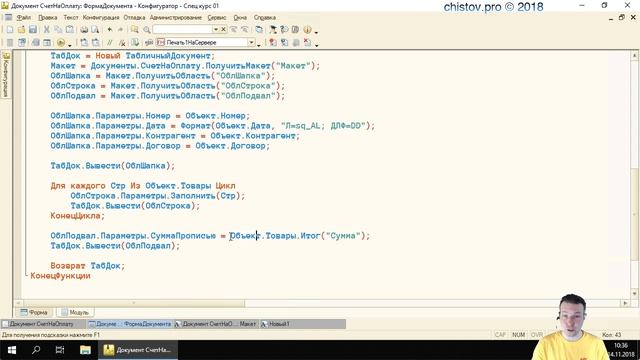Viewport: 640px width, 360px height.
Task: Collapse the function fold marker near КонецФункции
Action: pyautogui.click(x=26, y=276)
